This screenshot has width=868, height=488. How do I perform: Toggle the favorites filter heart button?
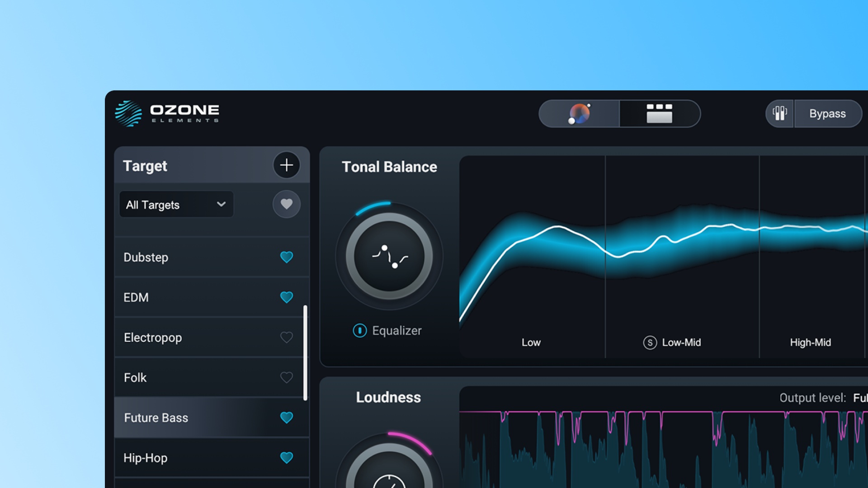click(286, 204)
